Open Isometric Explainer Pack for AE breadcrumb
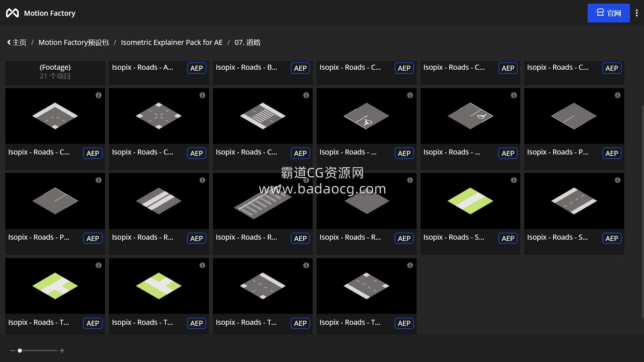Screen dimensions: 644x362 pyautogui.click(x=172, y=43)
